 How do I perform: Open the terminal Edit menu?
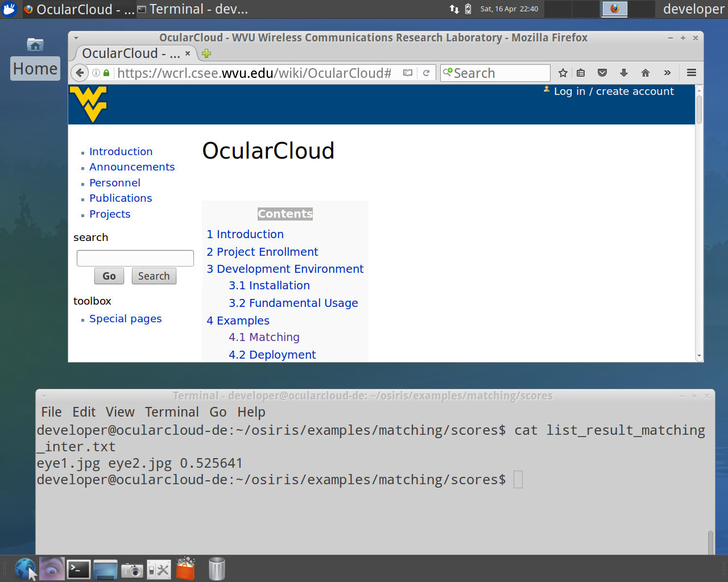(84, 412)
